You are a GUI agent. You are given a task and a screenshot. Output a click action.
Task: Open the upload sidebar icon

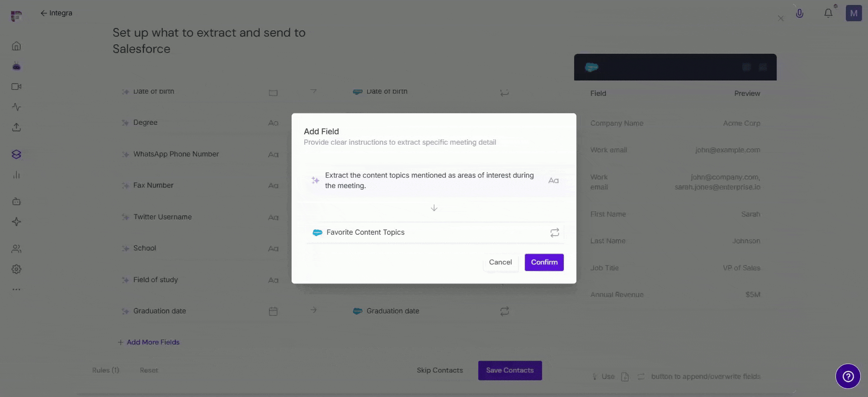click(16, 127)
